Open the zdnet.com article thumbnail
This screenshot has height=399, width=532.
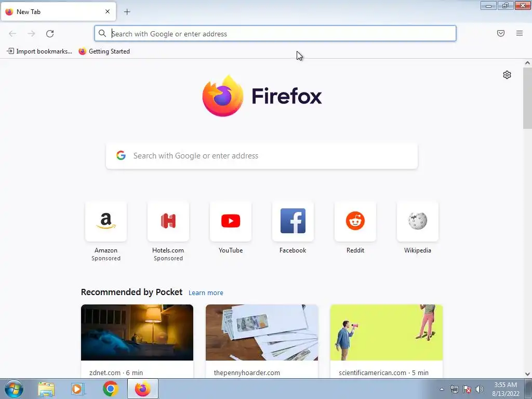[x=137, y=332]
